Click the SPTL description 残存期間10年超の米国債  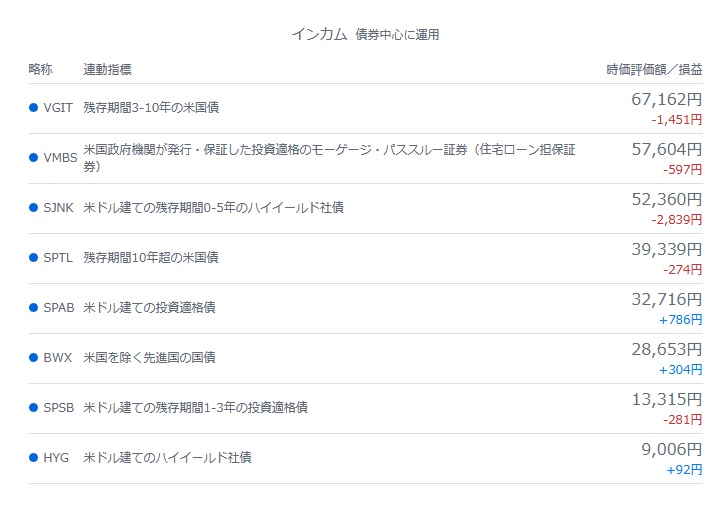(x=151, y=257)
